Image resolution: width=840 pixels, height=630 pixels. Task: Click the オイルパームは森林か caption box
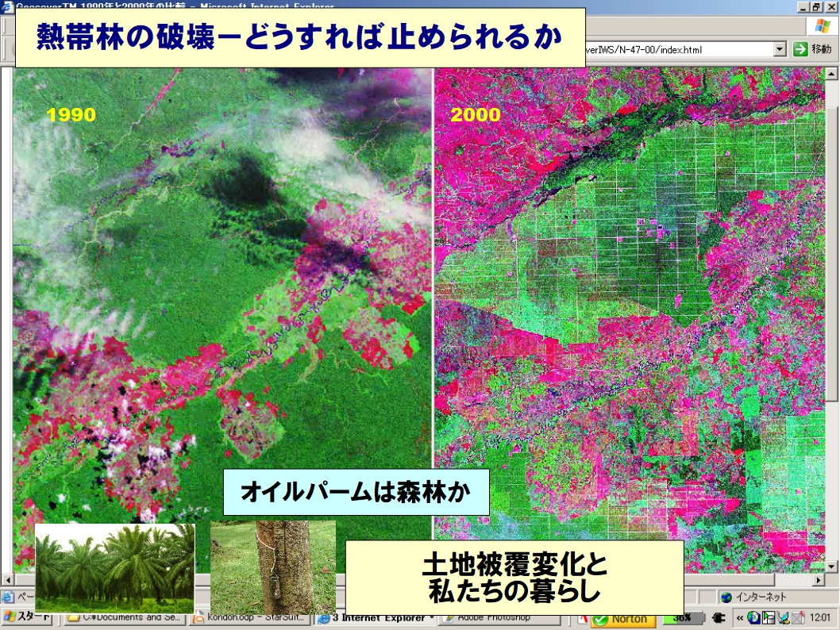(356, 493)
